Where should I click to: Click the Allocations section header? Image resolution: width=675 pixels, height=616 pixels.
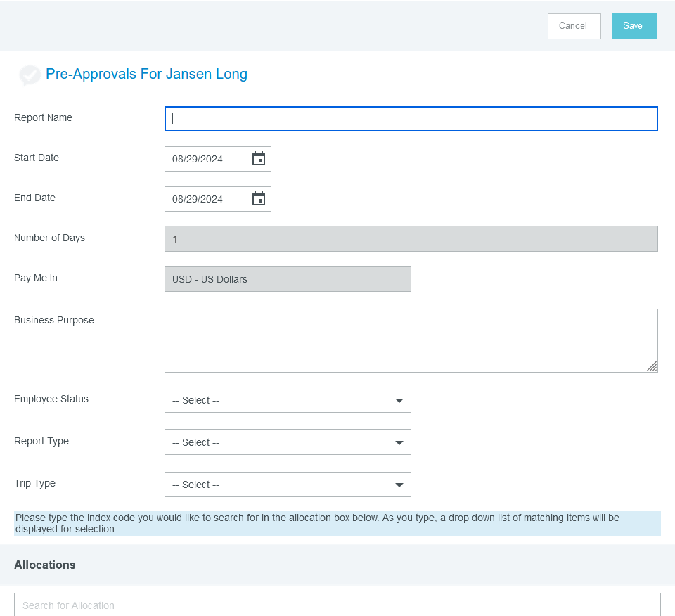45,565
